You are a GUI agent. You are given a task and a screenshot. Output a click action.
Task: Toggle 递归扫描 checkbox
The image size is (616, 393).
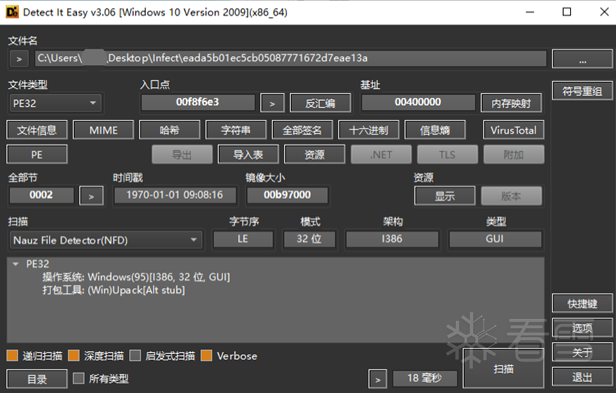tap(12, 356)
